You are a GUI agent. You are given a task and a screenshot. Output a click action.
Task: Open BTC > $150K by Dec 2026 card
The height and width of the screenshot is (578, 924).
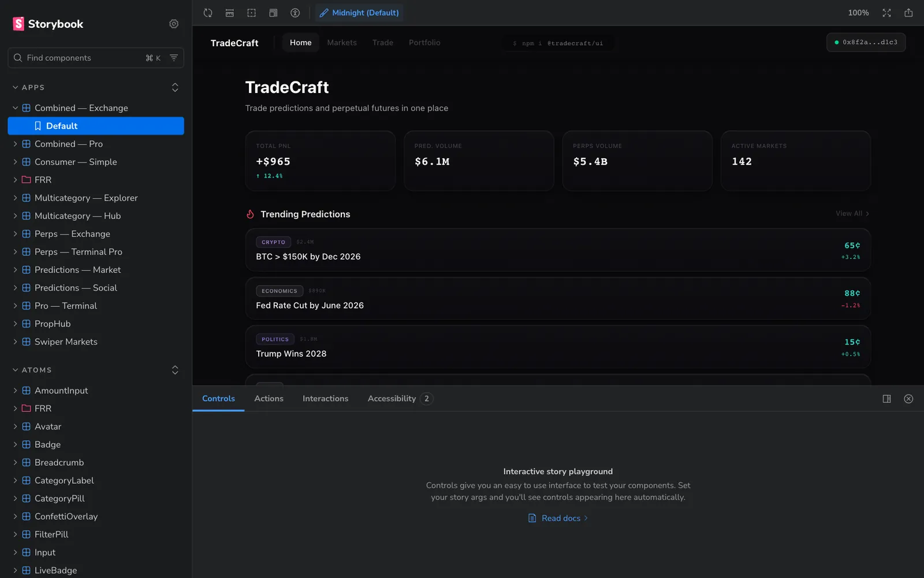(x=558, y=250)
